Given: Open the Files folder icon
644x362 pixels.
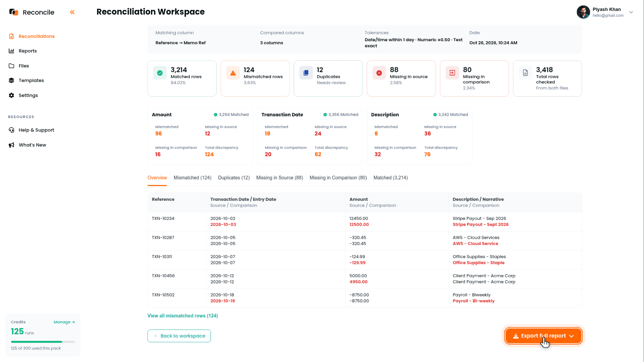Looking at the screenshot, I should (11, 66).
